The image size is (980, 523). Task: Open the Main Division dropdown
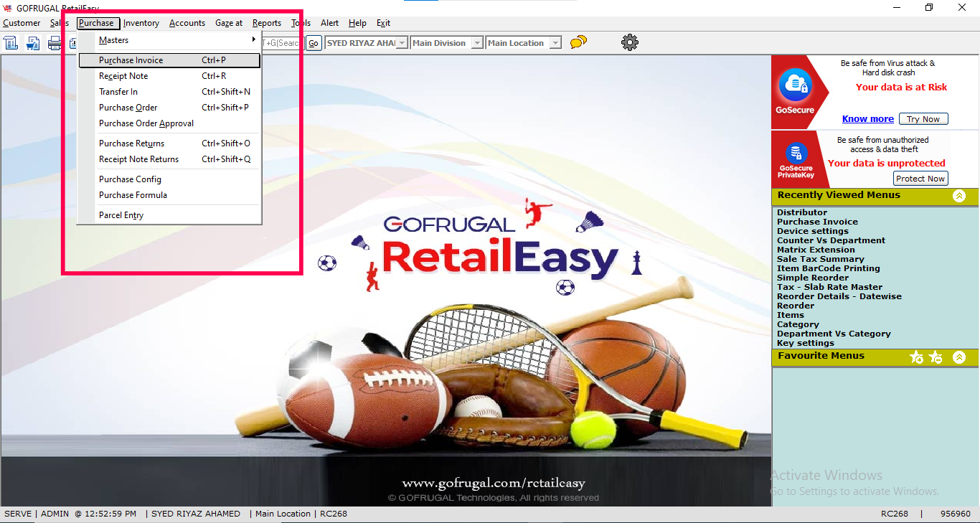477,43
